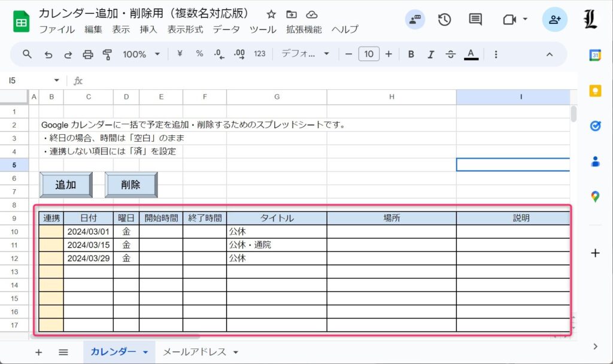The height and width of the screenshot is (364, 613).
Task: Open Google Maps side panel icon
Action: point(595,196)
